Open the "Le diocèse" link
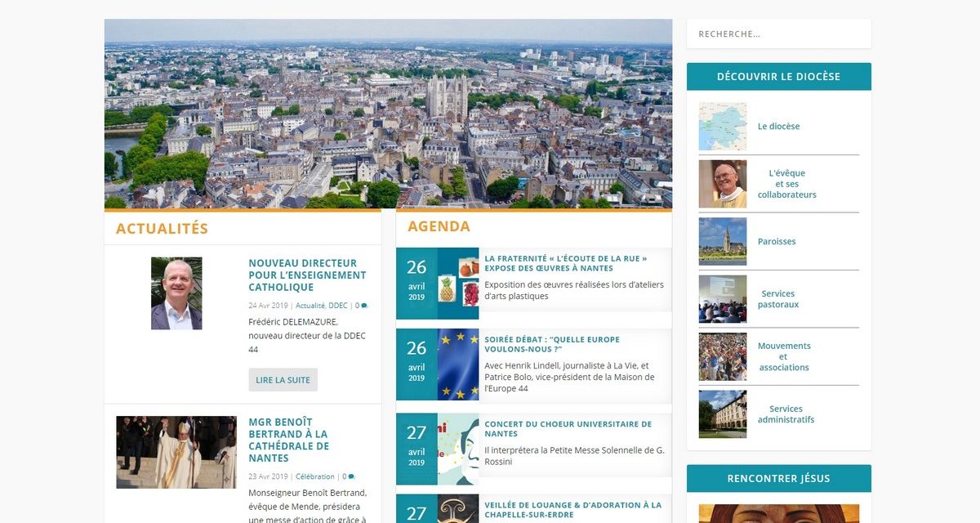Viewport: 980px width, 523px height. click(x=777, y=126)
